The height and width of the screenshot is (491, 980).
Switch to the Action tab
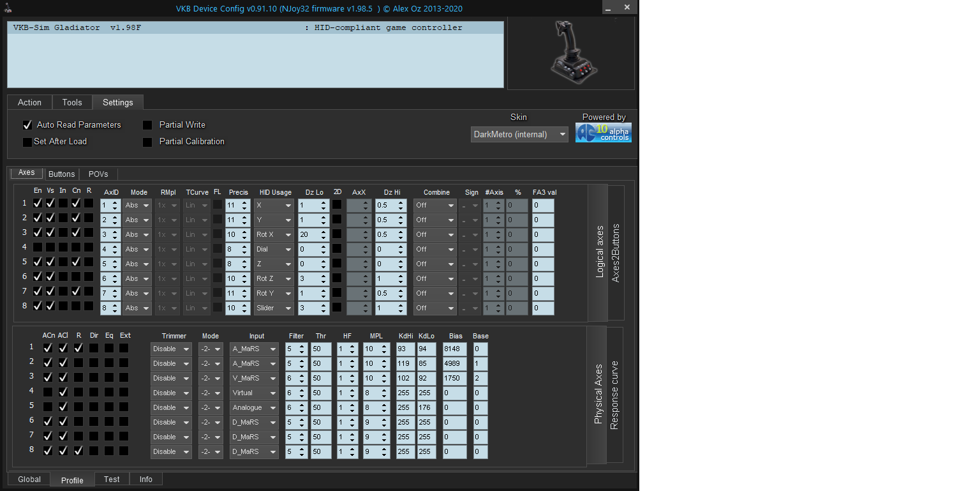(x=29, y=102)
